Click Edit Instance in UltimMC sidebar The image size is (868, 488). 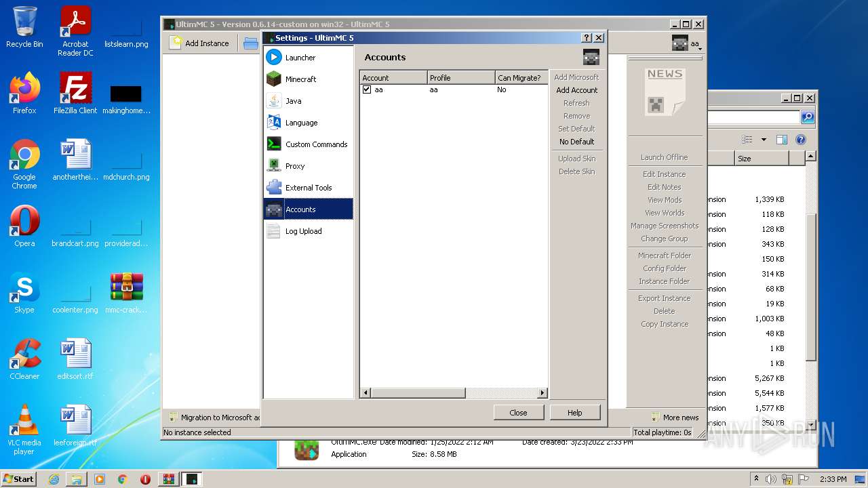[x=664, y=174]
